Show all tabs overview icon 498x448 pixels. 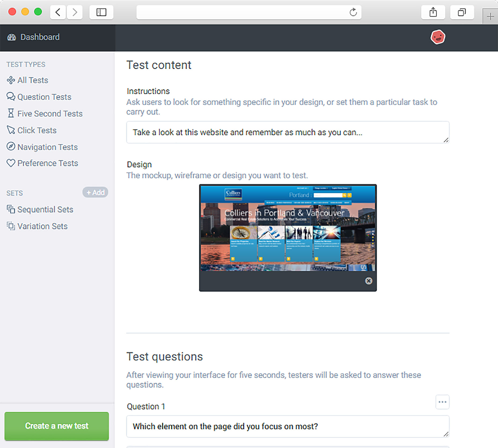pyautogui.click(x=462, y=12)
